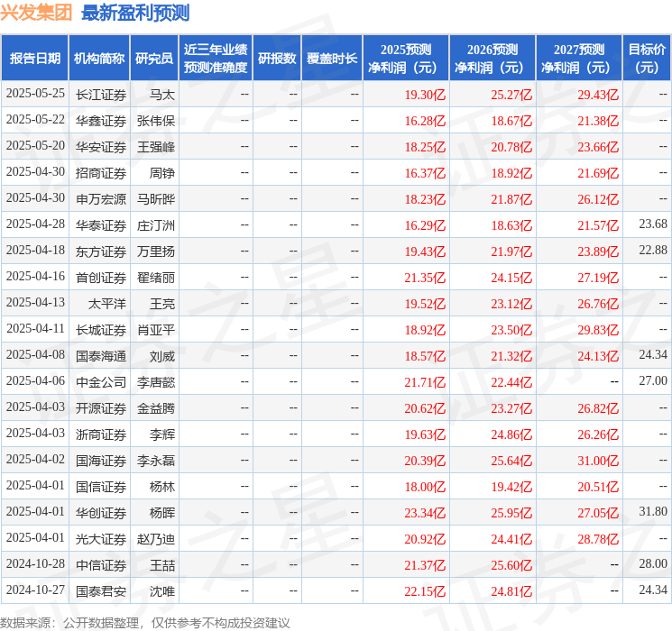Click target price 28.00
The height and width of the screenshot is (631, 672).
(x=653, y=563)
